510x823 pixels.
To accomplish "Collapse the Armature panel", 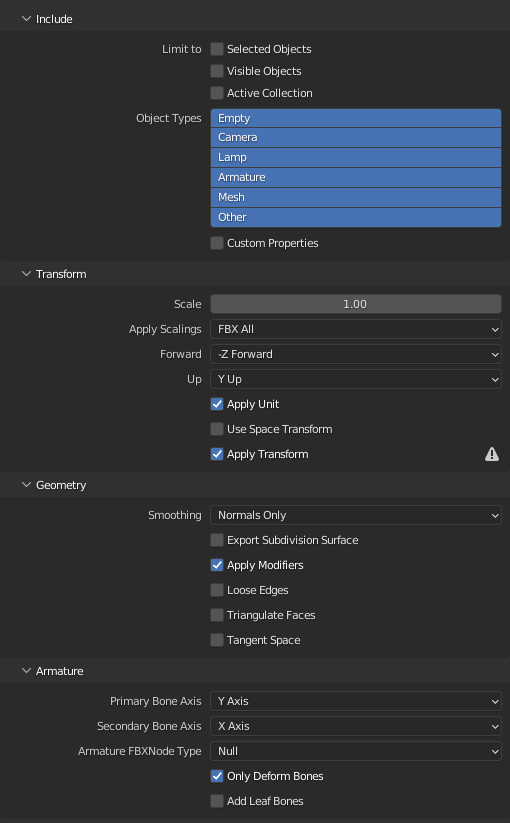I will [x=26, y=671].
